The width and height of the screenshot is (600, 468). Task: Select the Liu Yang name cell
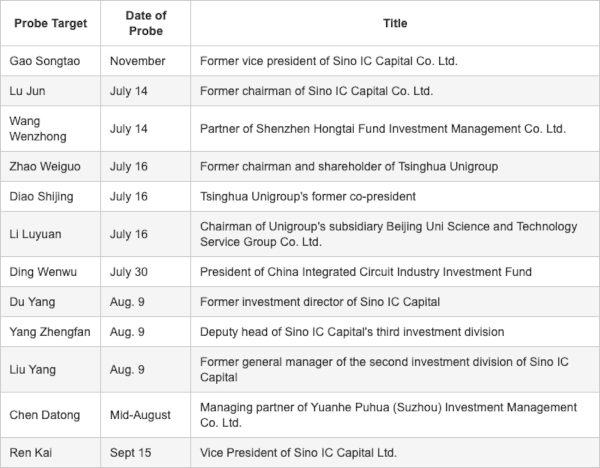tap(34, 369)
